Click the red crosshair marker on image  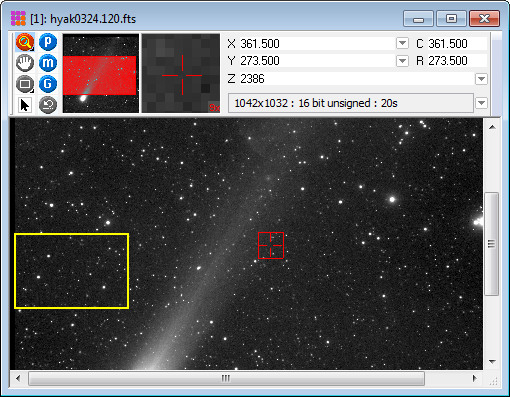(x=271, y=245)
